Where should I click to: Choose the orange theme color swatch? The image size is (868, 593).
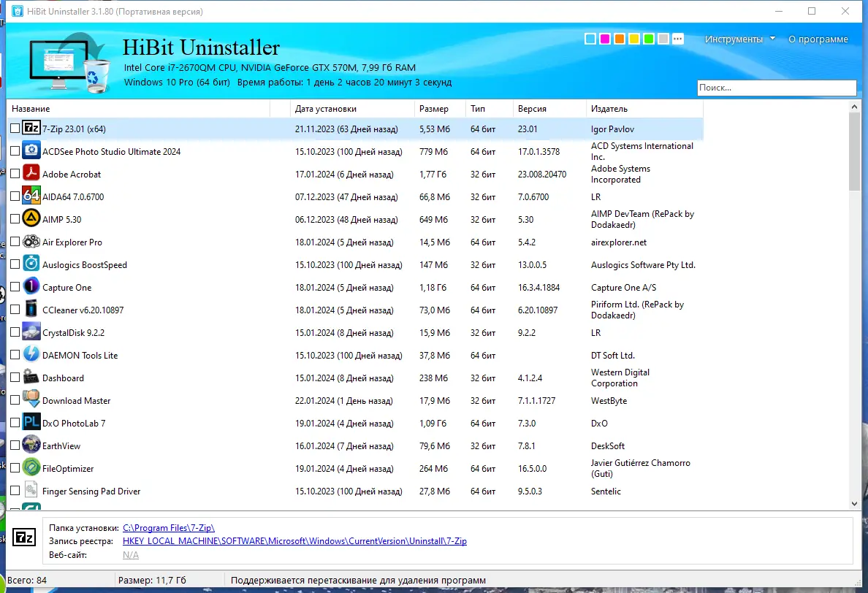tap(620, 39)
